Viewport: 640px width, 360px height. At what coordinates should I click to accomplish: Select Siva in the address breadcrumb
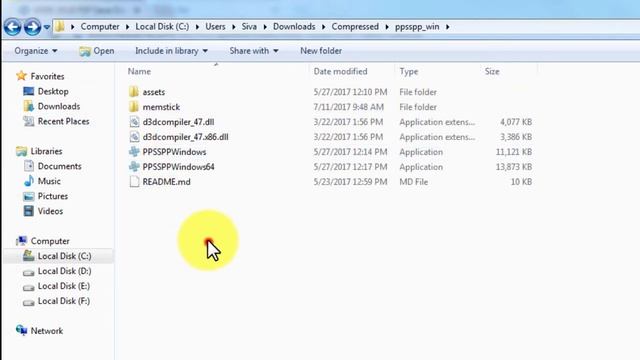(x=249, y=27)
